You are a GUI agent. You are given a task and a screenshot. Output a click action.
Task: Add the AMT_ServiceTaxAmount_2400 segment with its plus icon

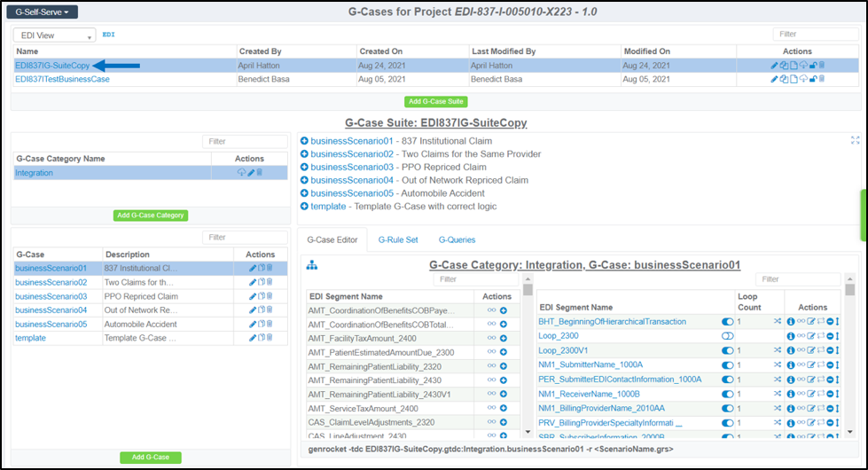coord(504,408)
